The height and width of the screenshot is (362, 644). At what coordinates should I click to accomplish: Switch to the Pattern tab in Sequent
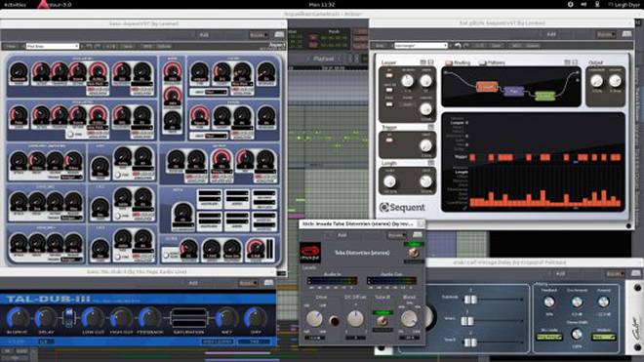pos(492,62)
